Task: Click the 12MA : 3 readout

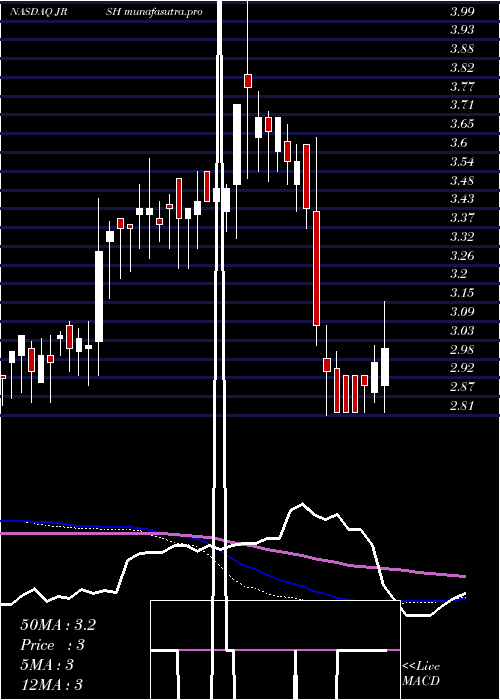Action: (x=51, y=685)
